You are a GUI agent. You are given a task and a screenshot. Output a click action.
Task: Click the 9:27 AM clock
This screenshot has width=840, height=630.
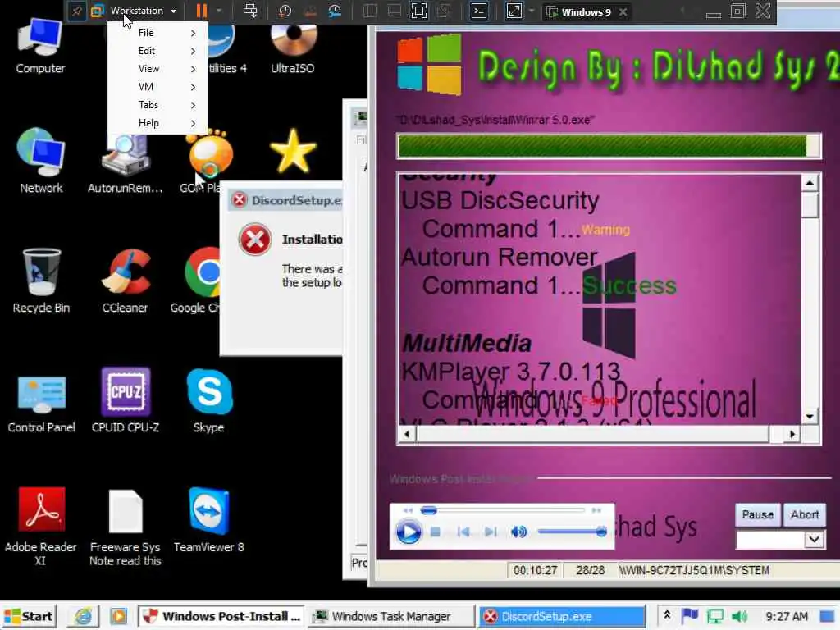[787, 617]
